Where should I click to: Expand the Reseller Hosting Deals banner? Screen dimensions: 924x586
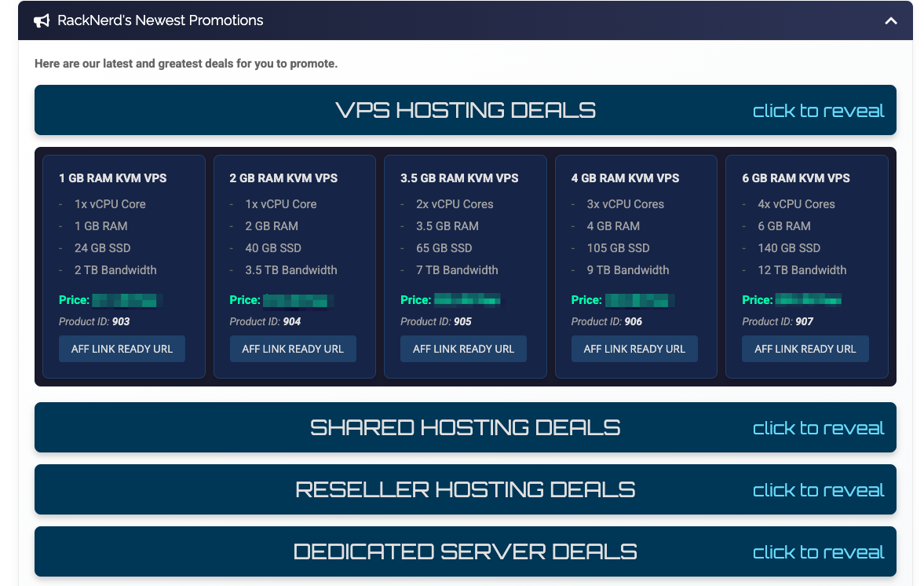click(465, 489)
